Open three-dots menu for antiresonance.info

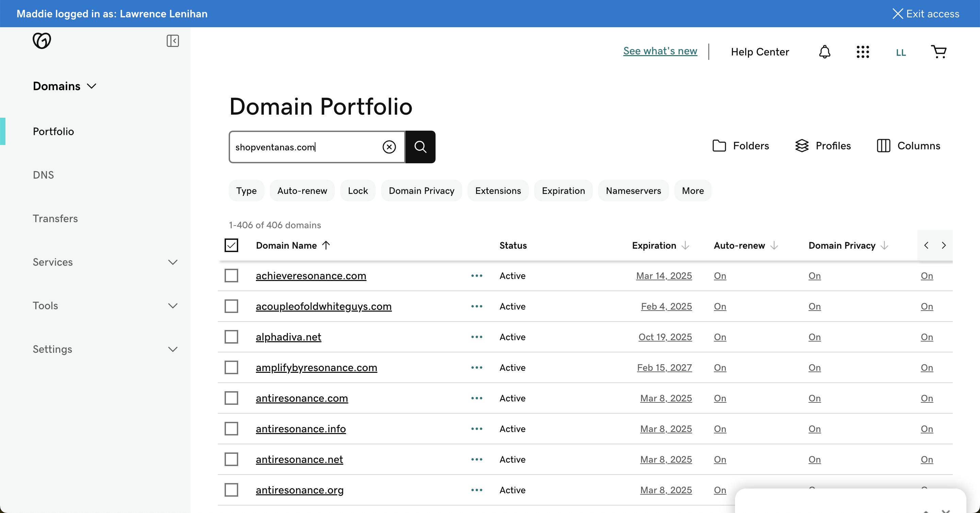[477, 429]
